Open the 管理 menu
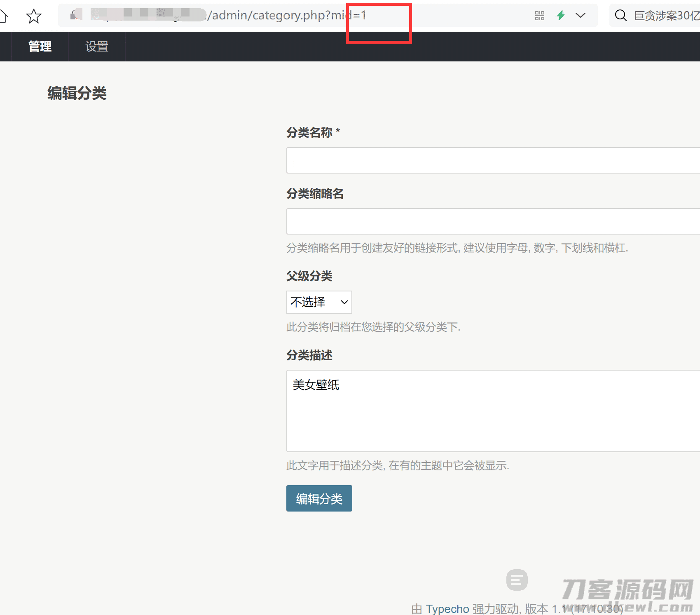 [40, 47]
